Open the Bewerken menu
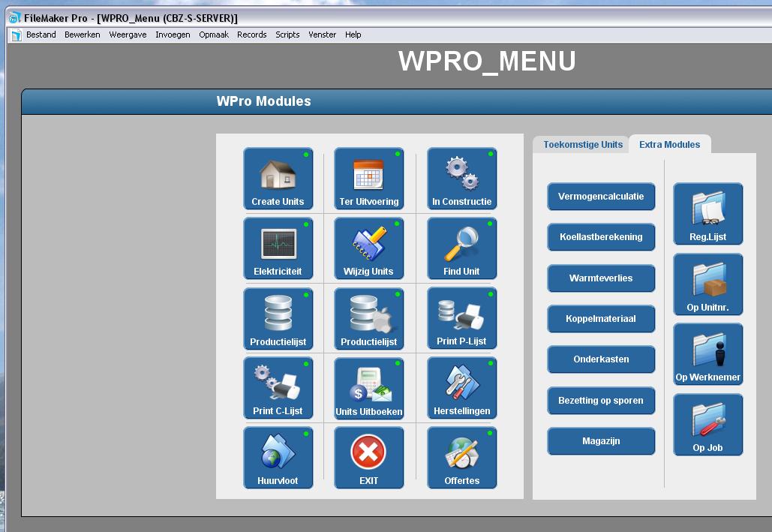 click(83, 35)
